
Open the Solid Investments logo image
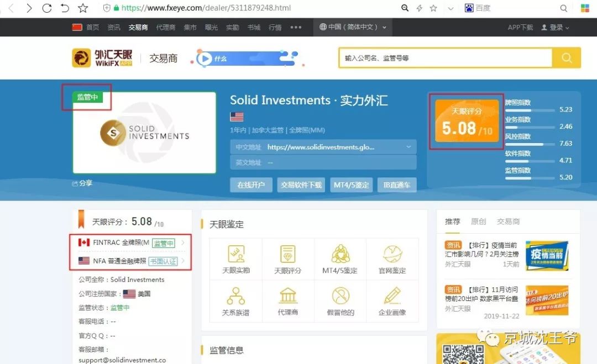pos(144,133)
